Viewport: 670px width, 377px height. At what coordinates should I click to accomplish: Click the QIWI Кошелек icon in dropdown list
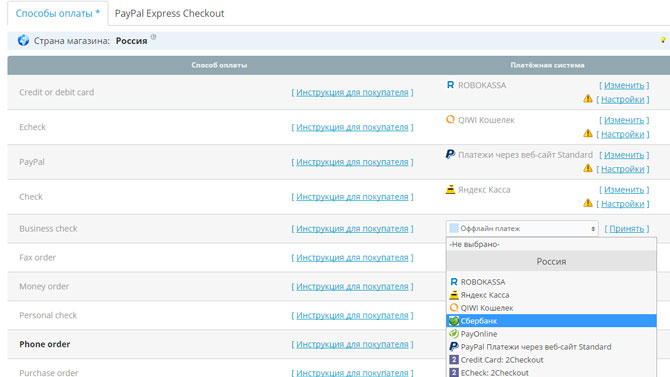[454, 308]
